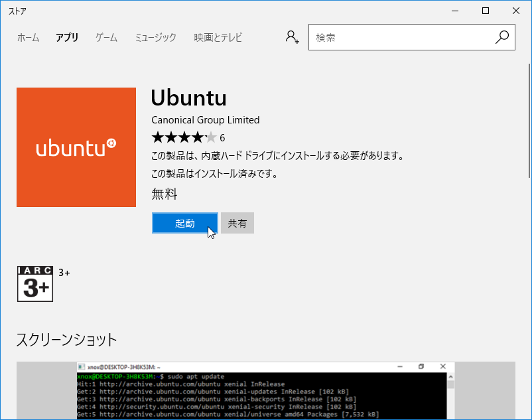Open publisher Canonical Group Limited
Viewport: 532px width, 420px height.
pos(205,119)
